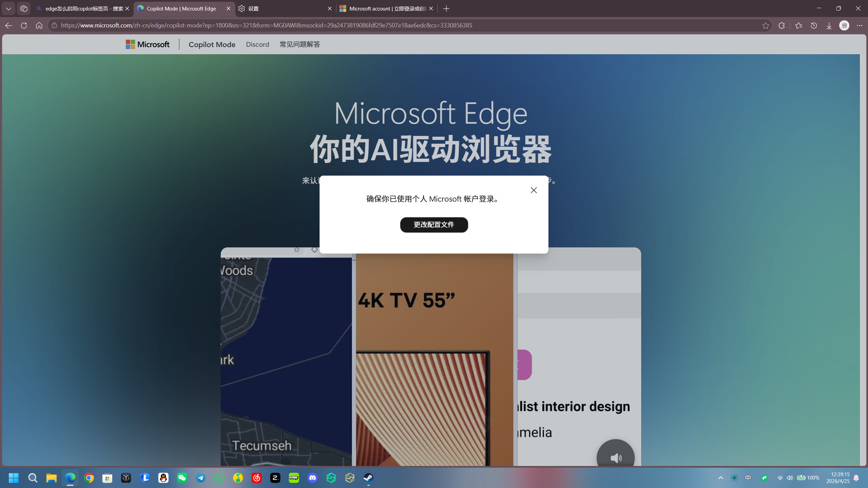Reload the current page

[24, 25]
